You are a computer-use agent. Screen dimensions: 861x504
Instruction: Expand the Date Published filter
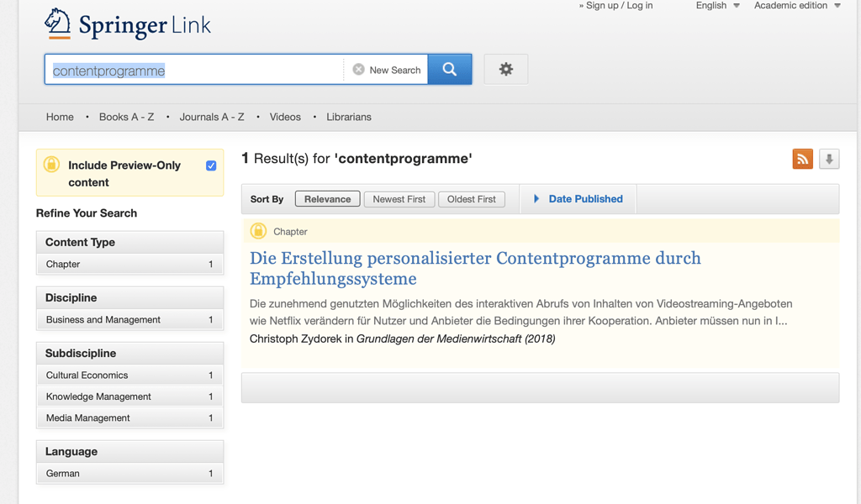coord(578,198)
